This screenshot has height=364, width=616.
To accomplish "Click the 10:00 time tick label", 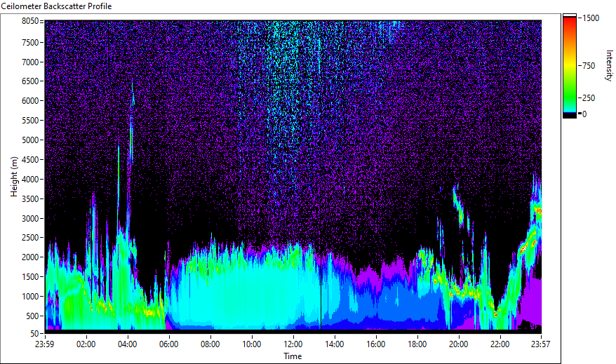I will click(251, 344).
